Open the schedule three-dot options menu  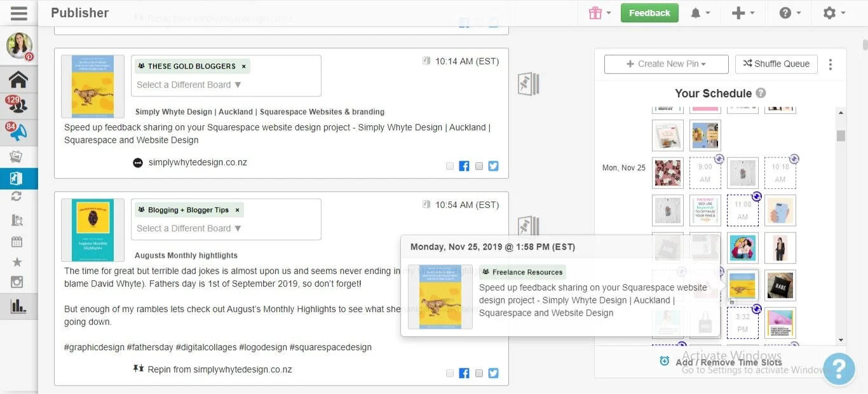click(831, 64)
